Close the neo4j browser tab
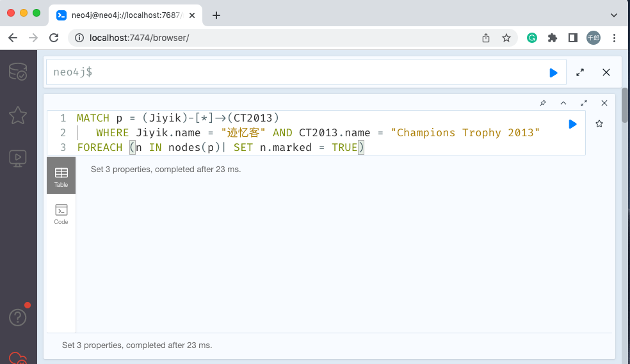This screenshot has width=630, height=364. (x=192, y=15)
